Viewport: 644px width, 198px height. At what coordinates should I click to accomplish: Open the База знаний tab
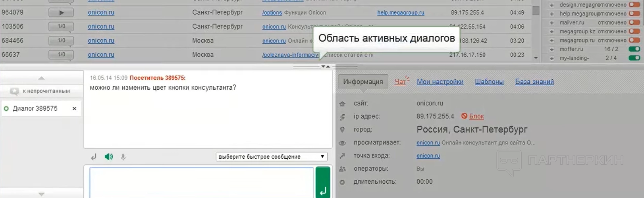(x=534, y=82)
